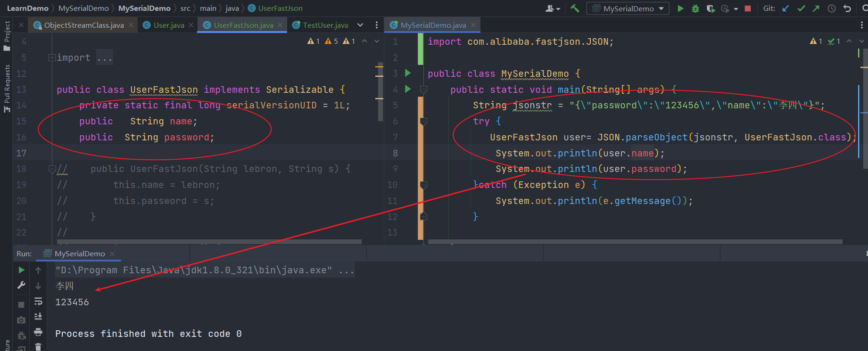Click LearnDemo in the breadcrumb path

click(27, 8)
